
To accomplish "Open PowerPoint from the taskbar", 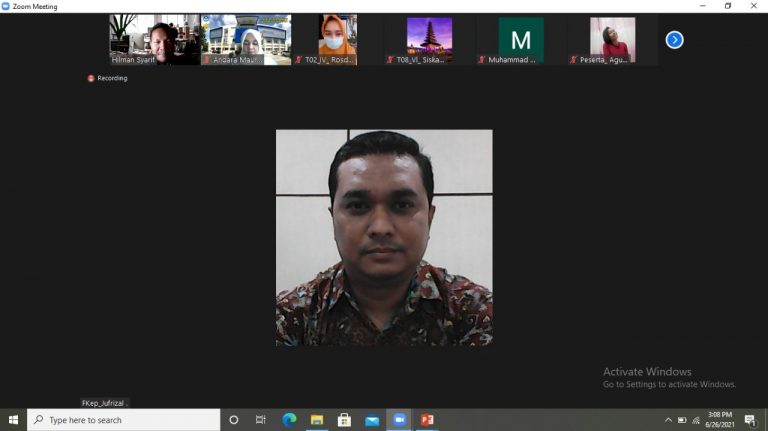I will [427, 420].
